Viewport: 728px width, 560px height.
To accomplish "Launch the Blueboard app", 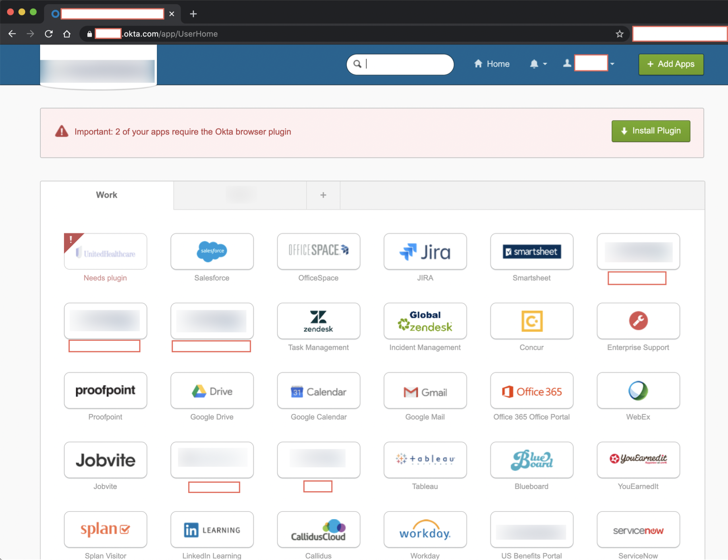I will pos(531,460).
